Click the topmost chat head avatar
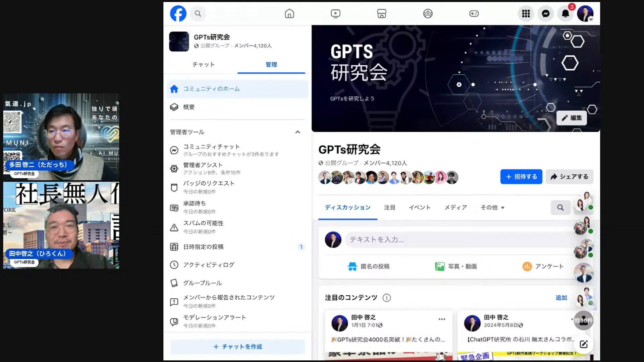 click(583, 202)
